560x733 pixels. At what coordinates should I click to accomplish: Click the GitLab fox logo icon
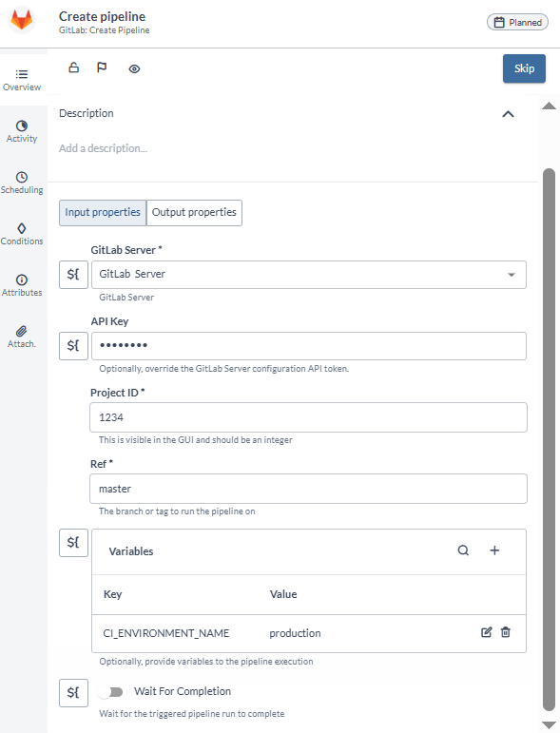[22, 21]
